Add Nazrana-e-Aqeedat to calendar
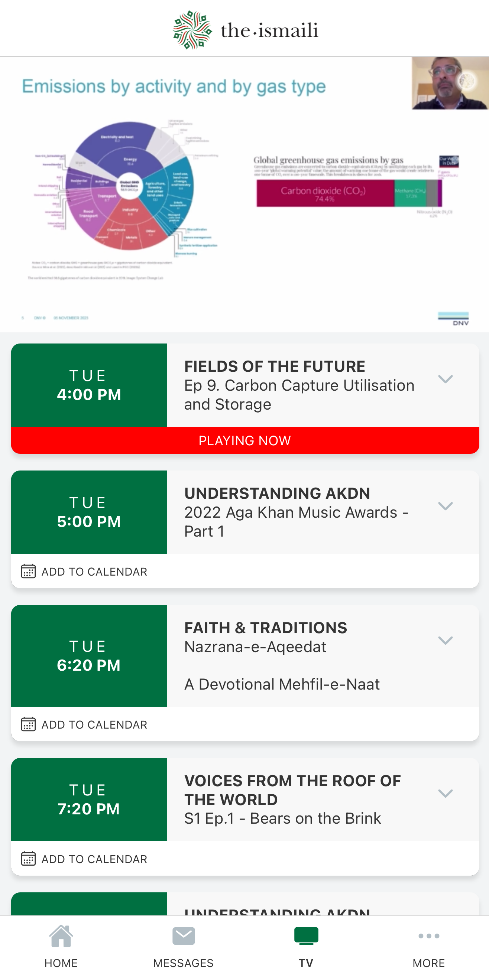Screen dimensions: 489x980 point(94,725)
